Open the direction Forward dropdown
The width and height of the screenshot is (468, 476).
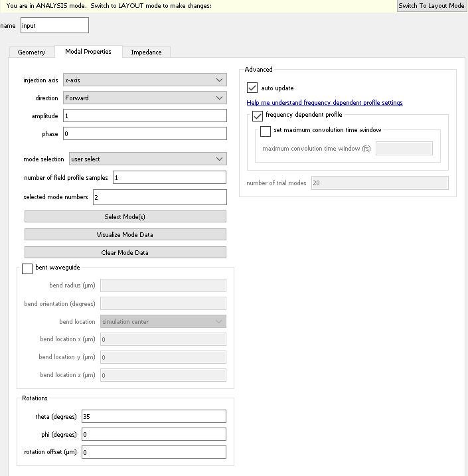145,98
